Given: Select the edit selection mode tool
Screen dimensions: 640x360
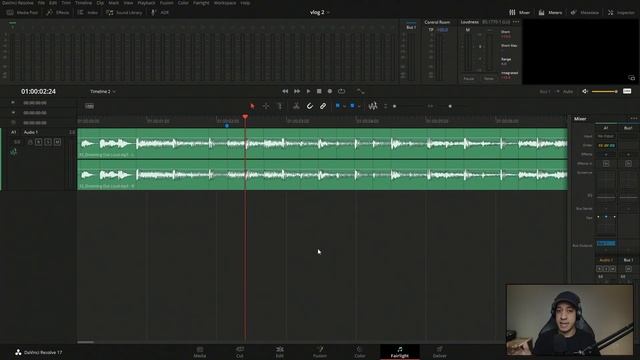Looking at the screenshot, I should [280, 106].
